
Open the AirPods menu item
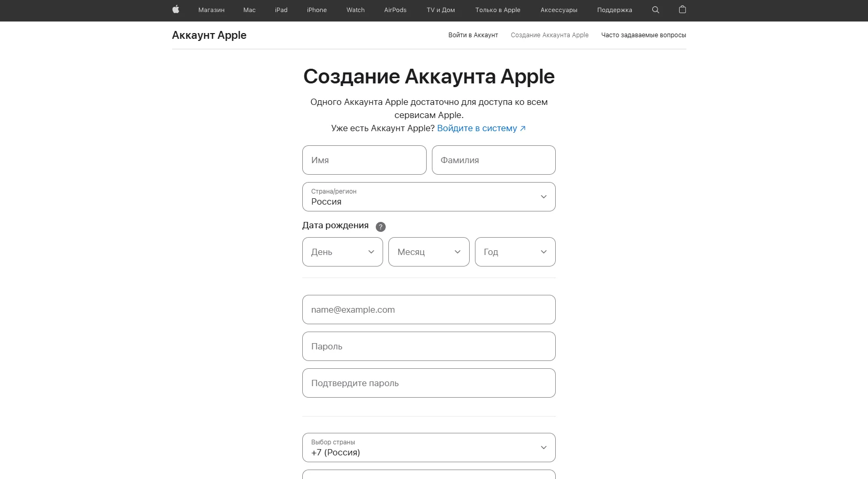395,10
